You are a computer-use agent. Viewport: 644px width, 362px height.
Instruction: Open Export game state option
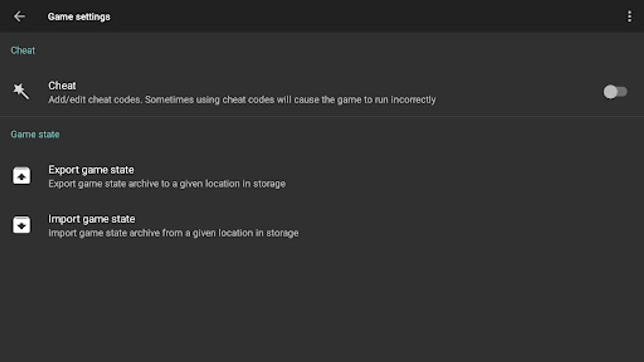click(91, 170)
